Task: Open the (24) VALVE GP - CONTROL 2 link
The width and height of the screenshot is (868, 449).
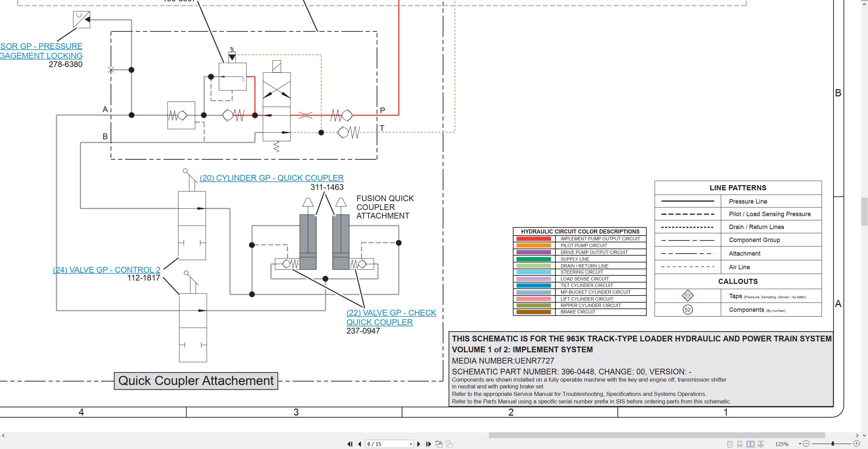Action: click(x=107, y=270)
